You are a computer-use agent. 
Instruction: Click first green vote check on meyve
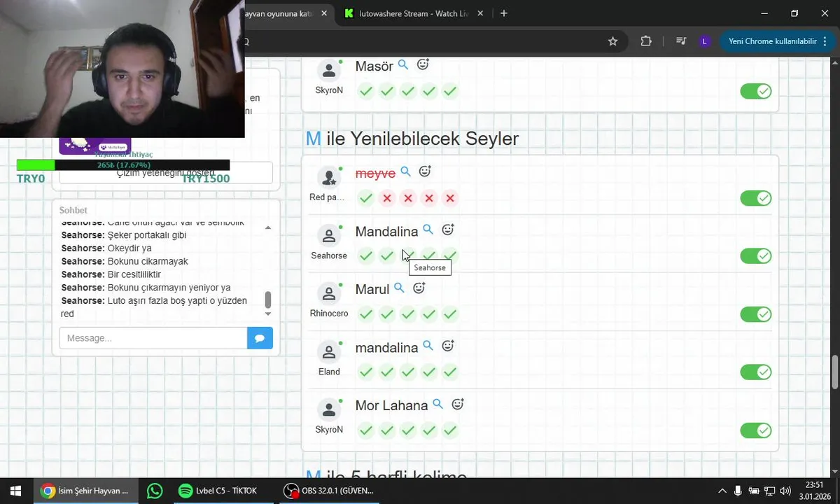366,198
